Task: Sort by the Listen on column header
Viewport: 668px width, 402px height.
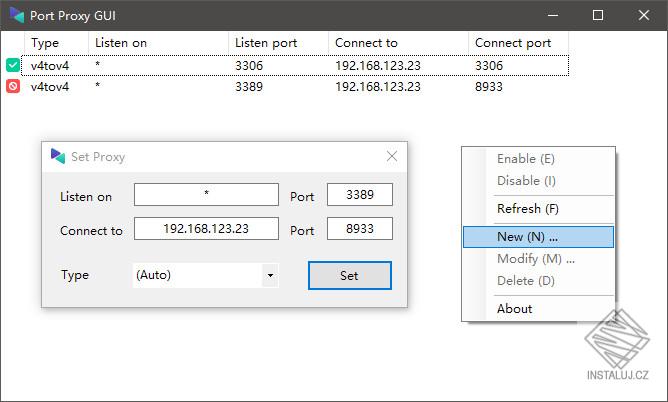Action: (158, 43)
